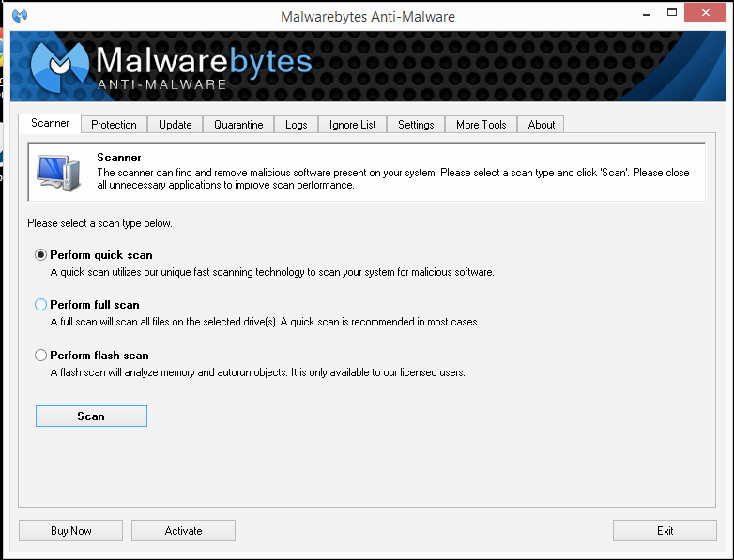
Task: Click the Malwarebytes title bar app icon
Action: pos(20,15)
